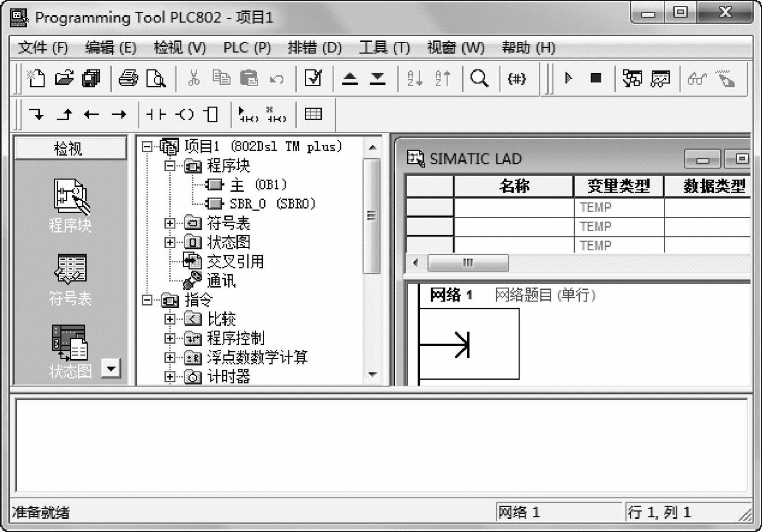Open the 文件 (F) menu
Viewport: 762px width, 532px height.
click(43, 48)
